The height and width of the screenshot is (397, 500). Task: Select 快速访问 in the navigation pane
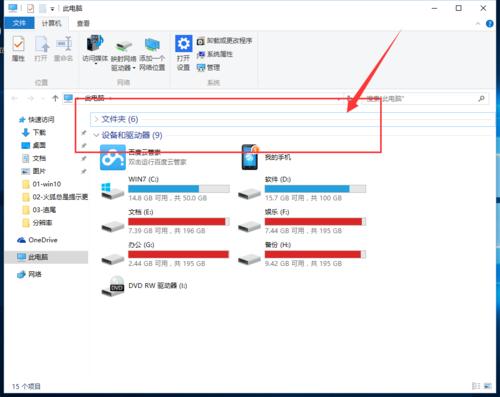pos(37,119)
